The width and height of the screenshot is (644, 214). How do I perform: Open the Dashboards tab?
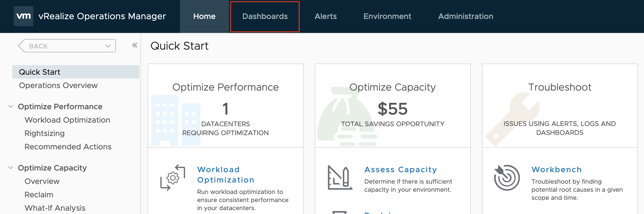[x=265, y=16]
